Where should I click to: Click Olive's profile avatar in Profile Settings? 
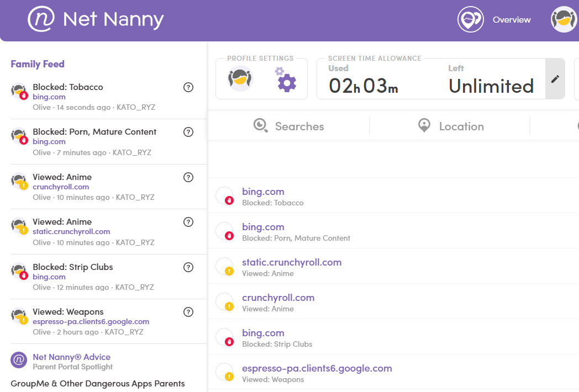click(240, 78)
